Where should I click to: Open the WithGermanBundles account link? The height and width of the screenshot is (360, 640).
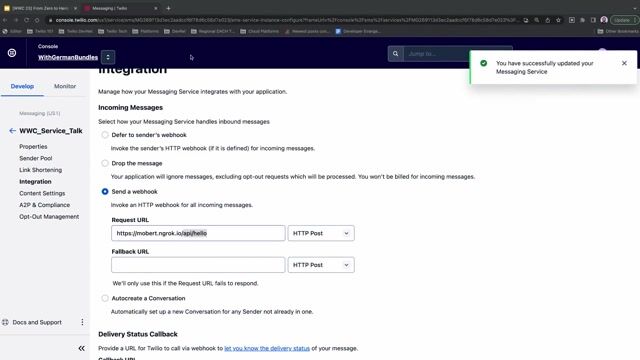pyautogui.click(x=68, y=58)
